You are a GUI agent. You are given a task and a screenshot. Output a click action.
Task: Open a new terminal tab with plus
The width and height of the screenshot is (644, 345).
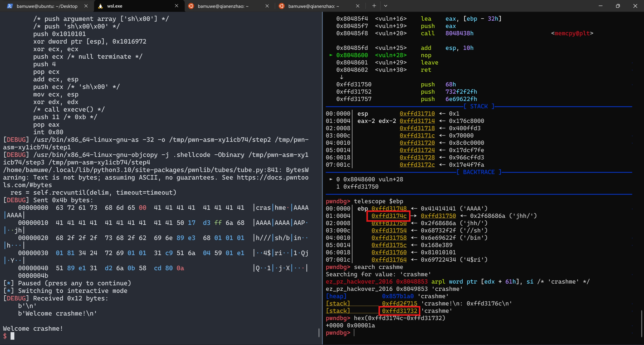tap(374, 6)
